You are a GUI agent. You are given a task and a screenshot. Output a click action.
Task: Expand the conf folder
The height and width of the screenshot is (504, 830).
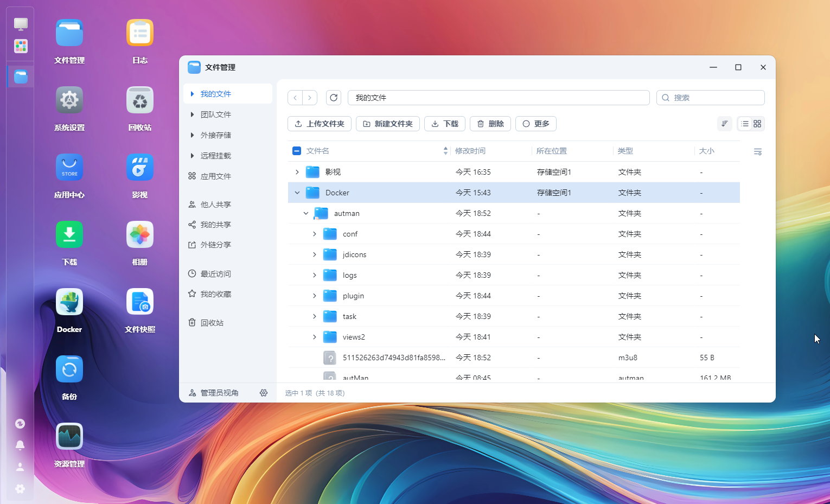(x=315, y=234)
